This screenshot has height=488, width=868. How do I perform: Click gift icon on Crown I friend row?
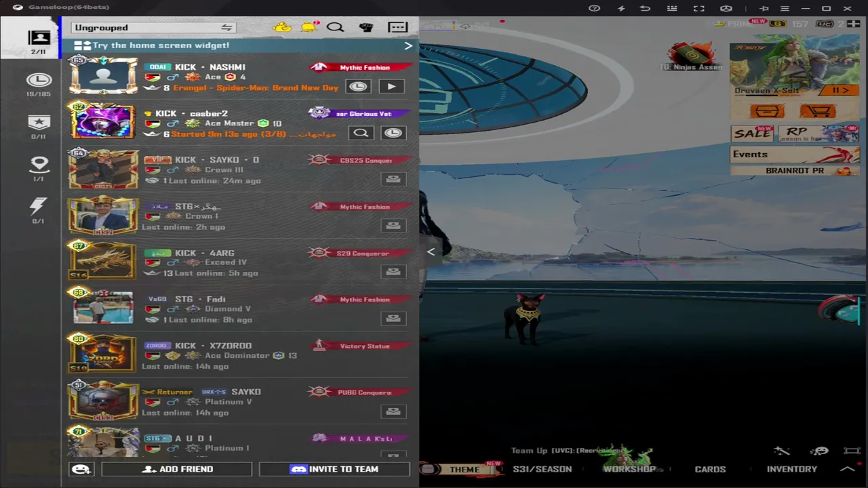click(x=393, y=225)
